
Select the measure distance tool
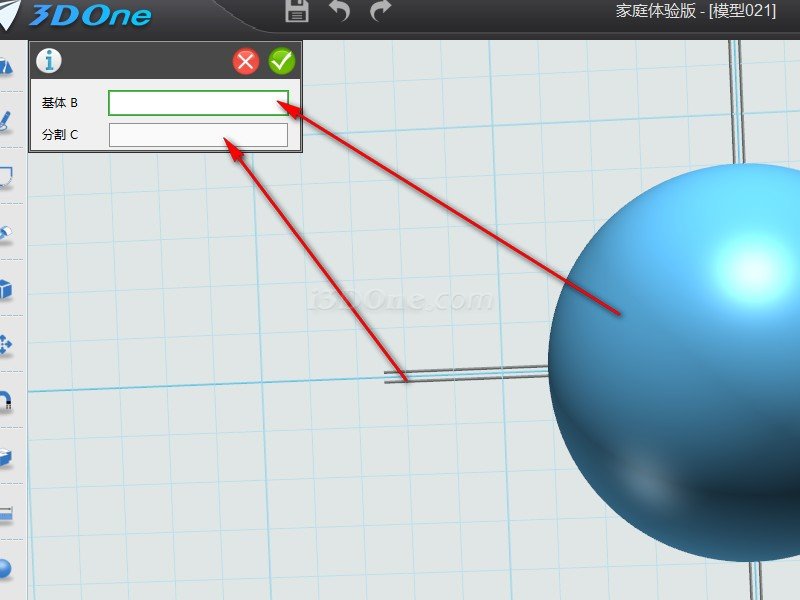7,514
